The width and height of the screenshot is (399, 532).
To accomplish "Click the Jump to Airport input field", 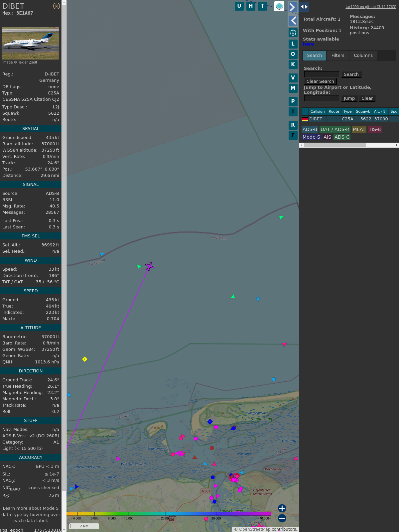I will (x=322, y=98).
